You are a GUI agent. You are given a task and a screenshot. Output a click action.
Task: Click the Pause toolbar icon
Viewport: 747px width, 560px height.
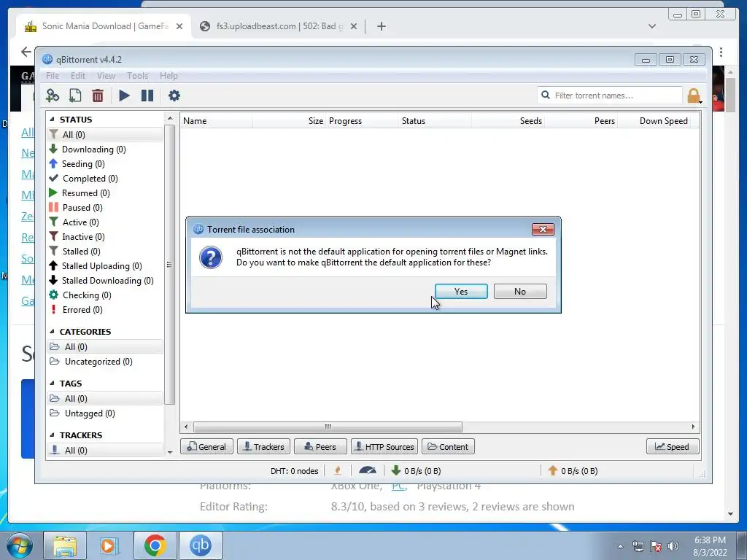click(147, 96)
